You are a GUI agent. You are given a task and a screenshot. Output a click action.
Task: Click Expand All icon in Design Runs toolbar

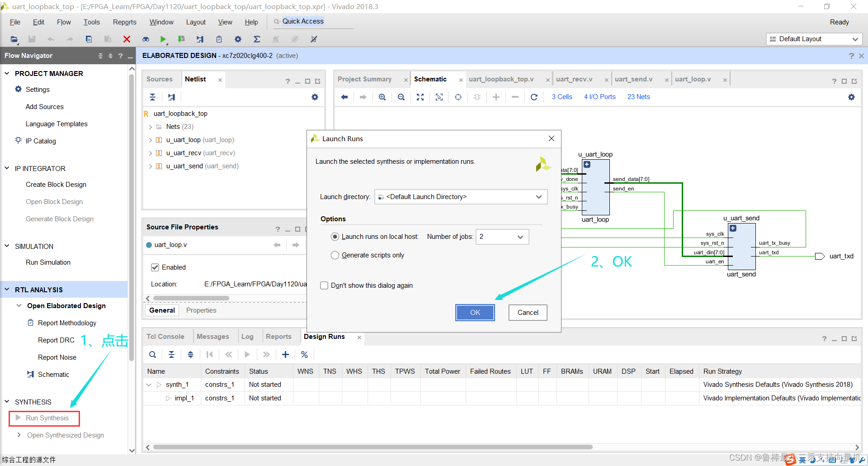coord(190,354)
